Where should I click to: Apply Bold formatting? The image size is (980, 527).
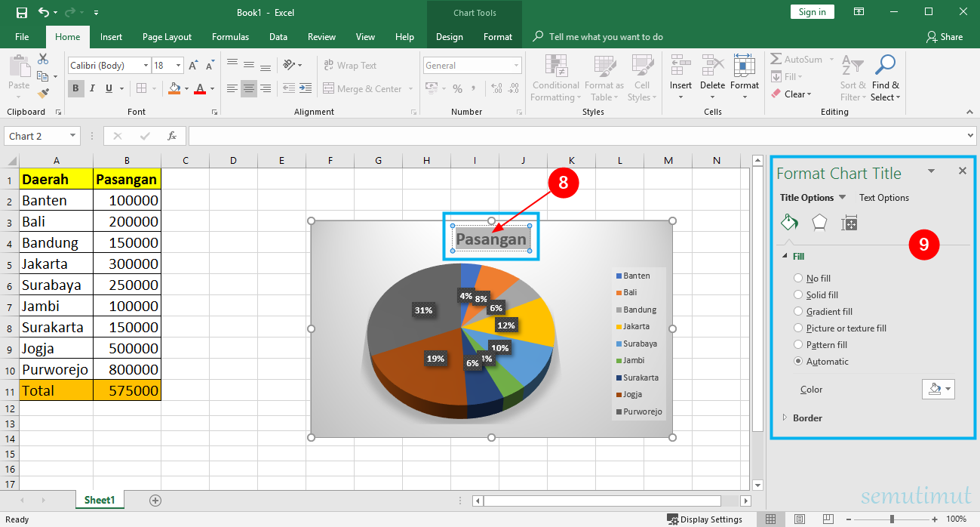click(75, 88)
